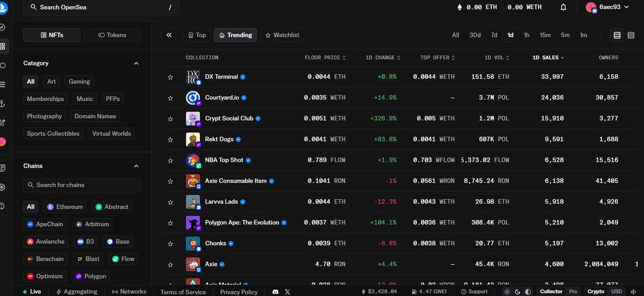Screen dimensions: 644x296
Task: Click the Search for chains field
Action: (82, 185)
